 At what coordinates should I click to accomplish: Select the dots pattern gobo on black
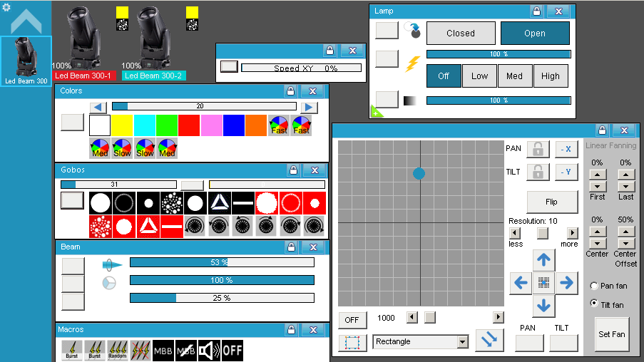pyautogui.click(x=172, y=203)
